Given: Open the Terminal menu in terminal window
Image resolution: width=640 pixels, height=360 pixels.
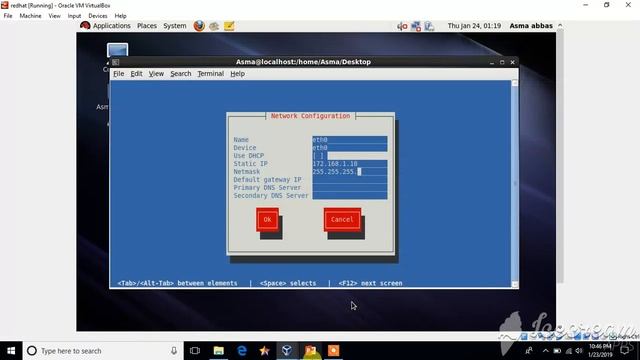Looking at the screenshot, I should pyautogui.click(x=211, y=74).
